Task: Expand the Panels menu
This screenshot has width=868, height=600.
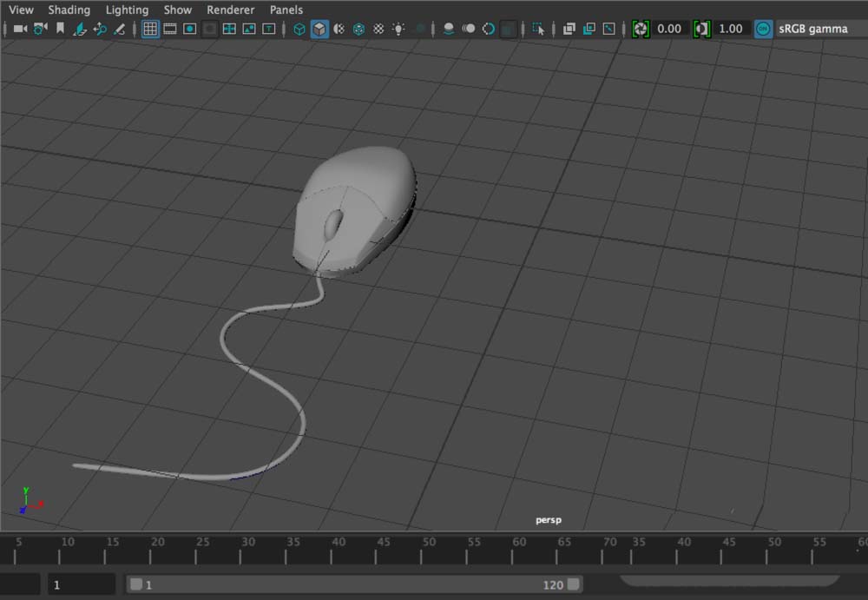Action: click(286, 10)
